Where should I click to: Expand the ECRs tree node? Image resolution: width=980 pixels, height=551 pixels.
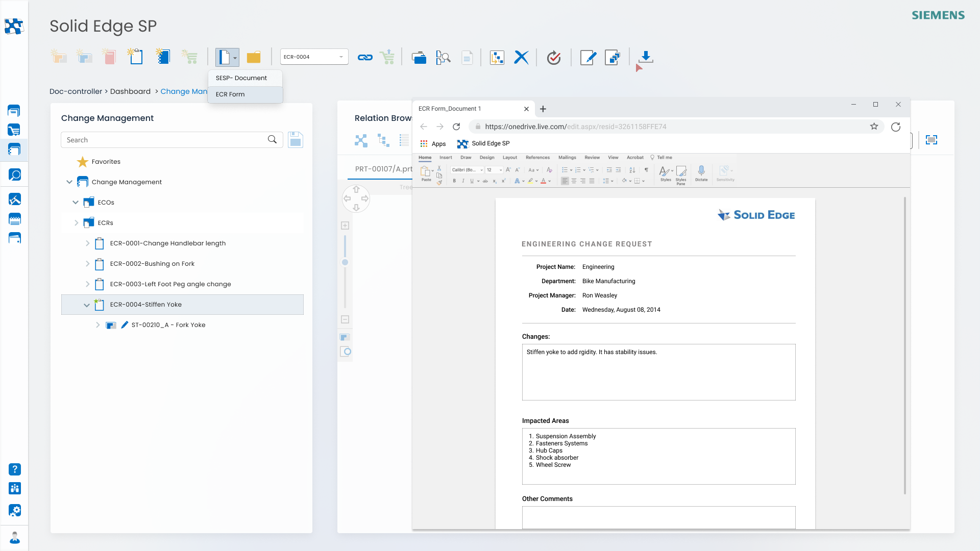[76, 223]
